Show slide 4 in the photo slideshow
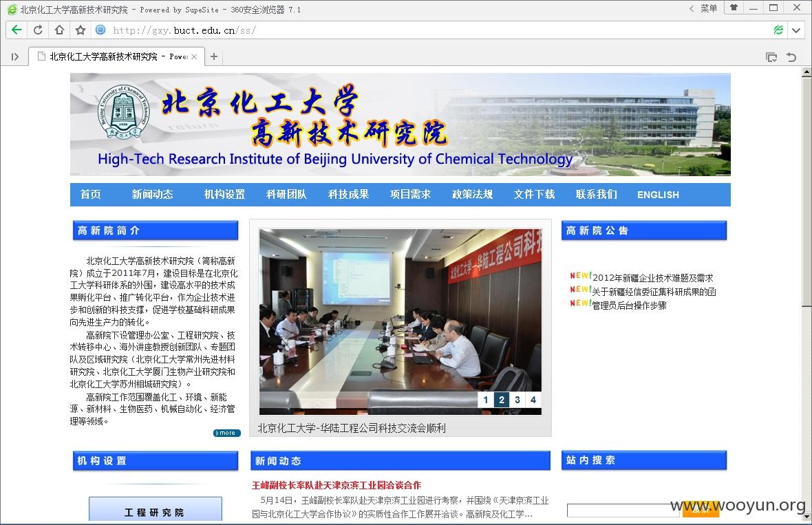 (533, 400)
